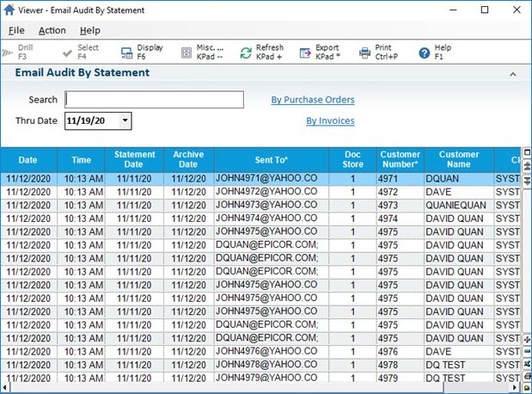Open the Action menu
This screenshot has height=394, width=532.
(52, 30)
